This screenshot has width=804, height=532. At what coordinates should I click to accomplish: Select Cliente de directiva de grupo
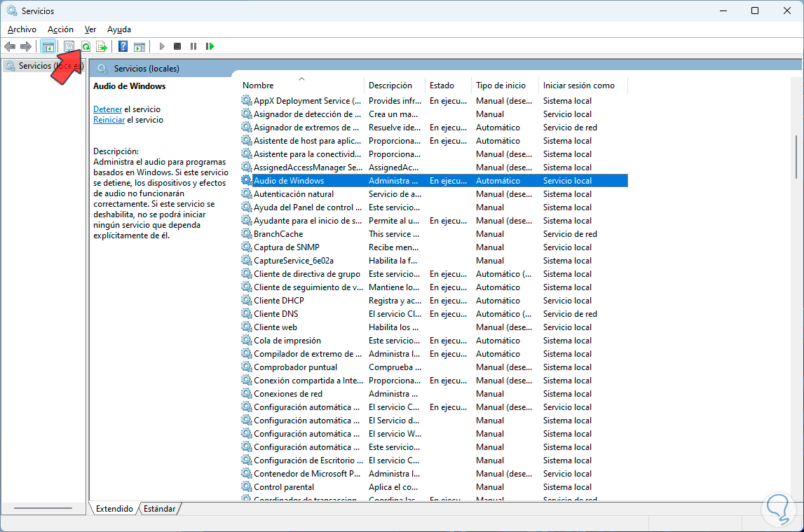coord(434,274)
